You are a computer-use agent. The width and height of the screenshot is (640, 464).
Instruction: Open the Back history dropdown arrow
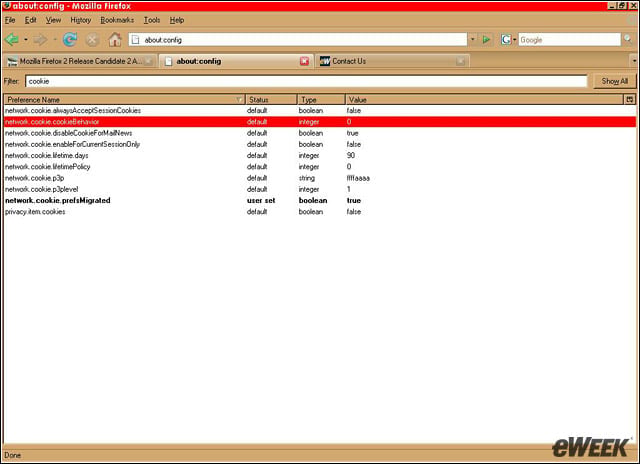click(x=25, y=40)
